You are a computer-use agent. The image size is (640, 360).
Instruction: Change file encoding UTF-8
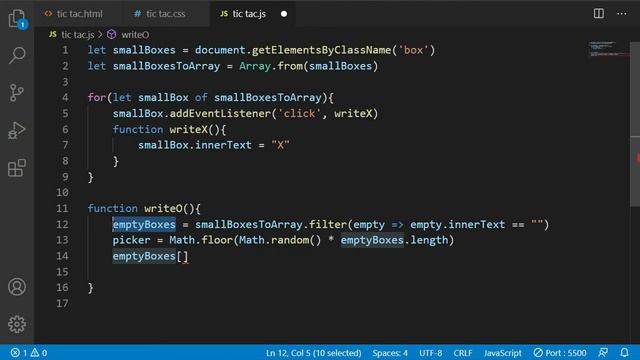431,353
